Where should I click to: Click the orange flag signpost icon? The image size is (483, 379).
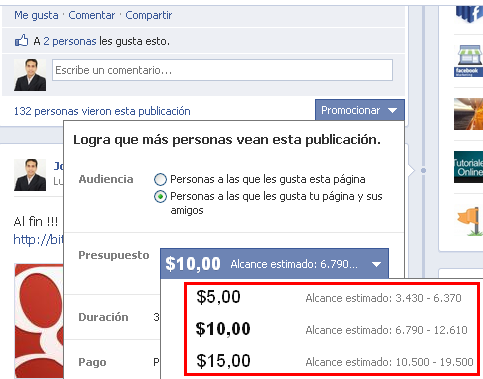(x=470, y=221)
